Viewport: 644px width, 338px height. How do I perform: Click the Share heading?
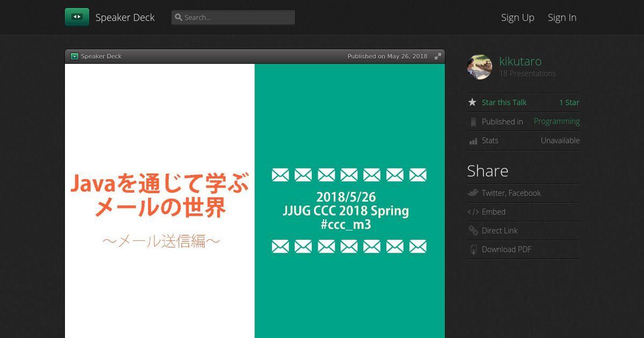[x=487, y=171]
